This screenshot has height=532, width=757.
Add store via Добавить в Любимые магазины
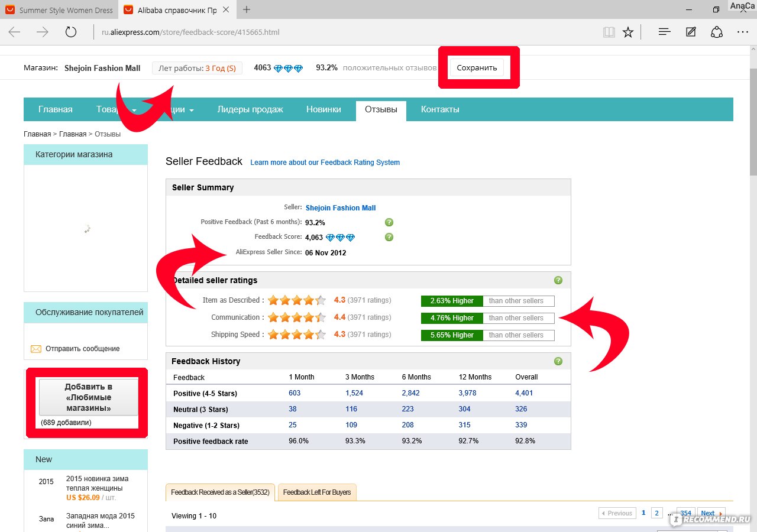pos(89,397)
